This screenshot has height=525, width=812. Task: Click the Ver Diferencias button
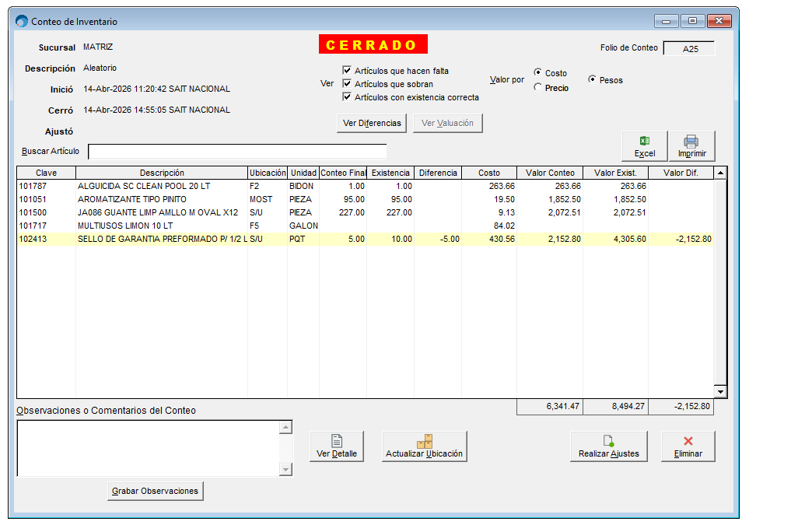pos(372,123)
